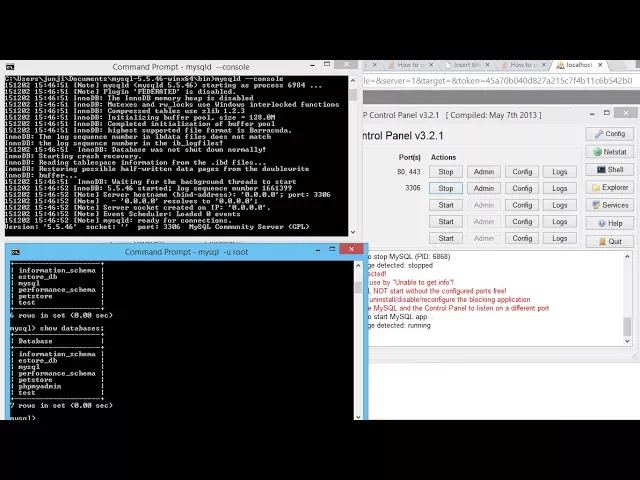Image resolution: width=640 pixels, height=480 pixels.
Task: Switch to the Insert title browser tab
Action: pyautogui.click(x=467, y=65)
